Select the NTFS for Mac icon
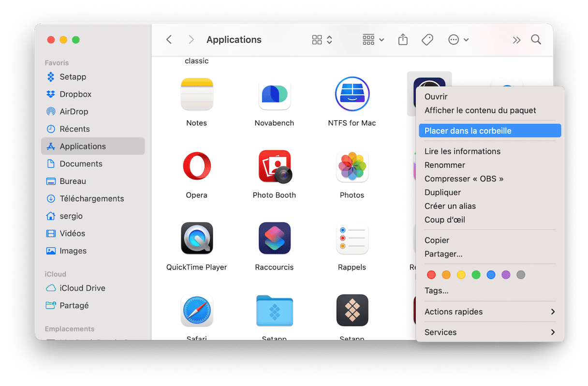The height and width of the screenshot is (386, 588). [352, 94]
